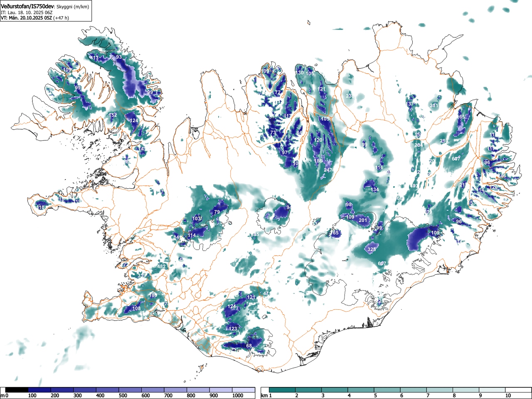Click the '325' visibility value on the map

coord(372,249)
